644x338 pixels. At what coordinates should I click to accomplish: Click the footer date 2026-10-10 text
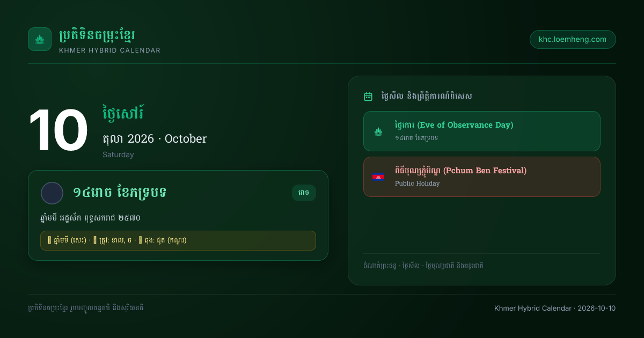tap(596, 308)
